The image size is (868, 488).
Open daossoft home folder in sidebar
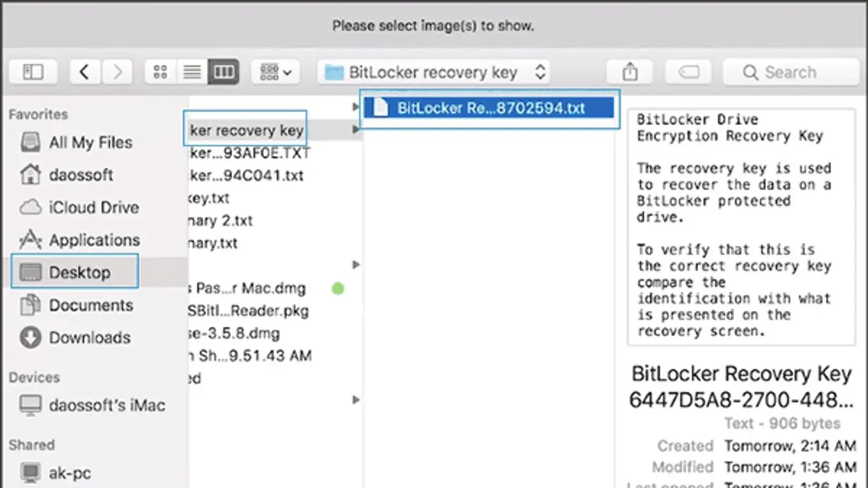81,174
